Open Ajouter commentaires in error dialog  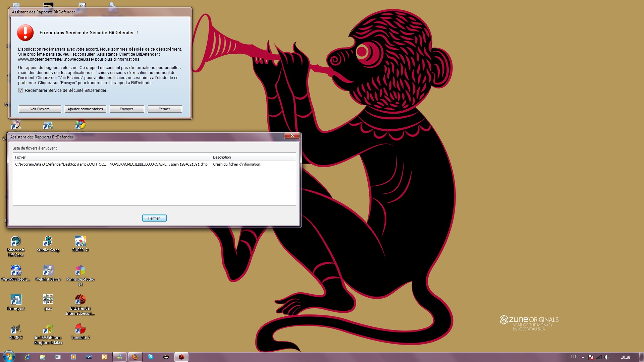point(85,109)
